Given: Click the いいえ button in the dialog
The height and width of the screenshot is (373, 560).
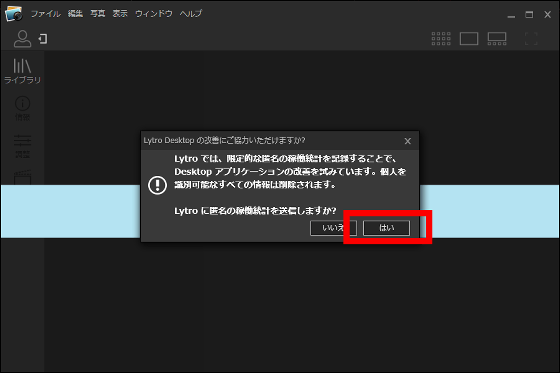Looking at the screenshot, I should click(333, 228).
